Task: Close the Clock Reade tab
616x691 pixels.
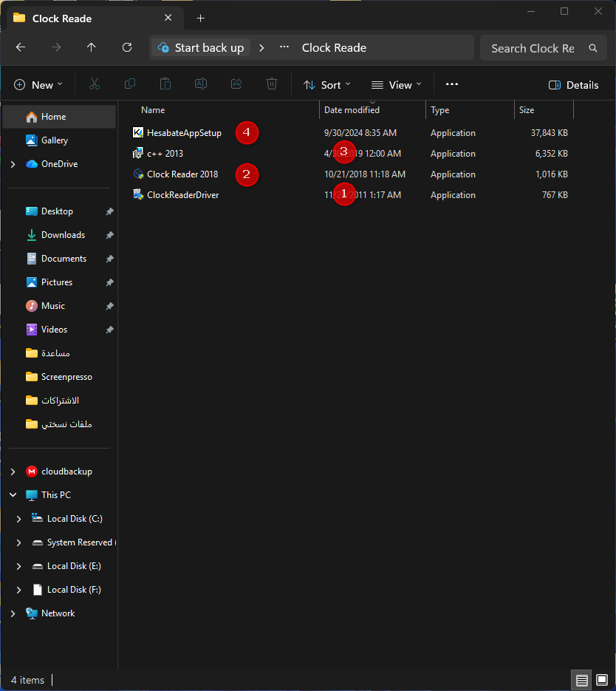Action: tap(168, 18)
